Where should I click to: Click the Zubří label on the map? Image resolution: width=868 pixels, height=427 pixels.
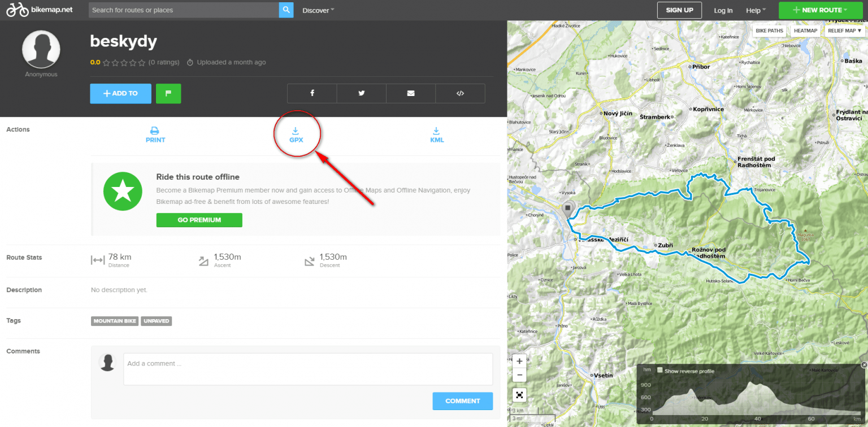[x=666, y=245]
